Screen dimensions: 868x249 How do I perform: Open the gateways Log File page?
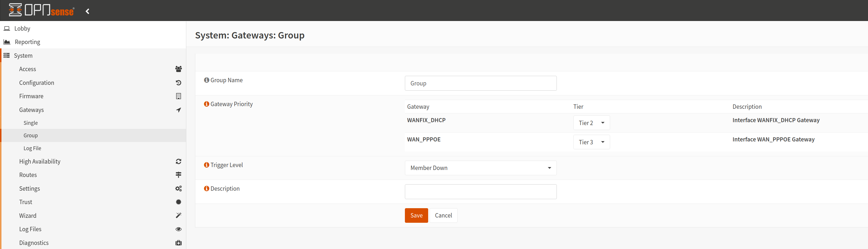coord(32,148)
